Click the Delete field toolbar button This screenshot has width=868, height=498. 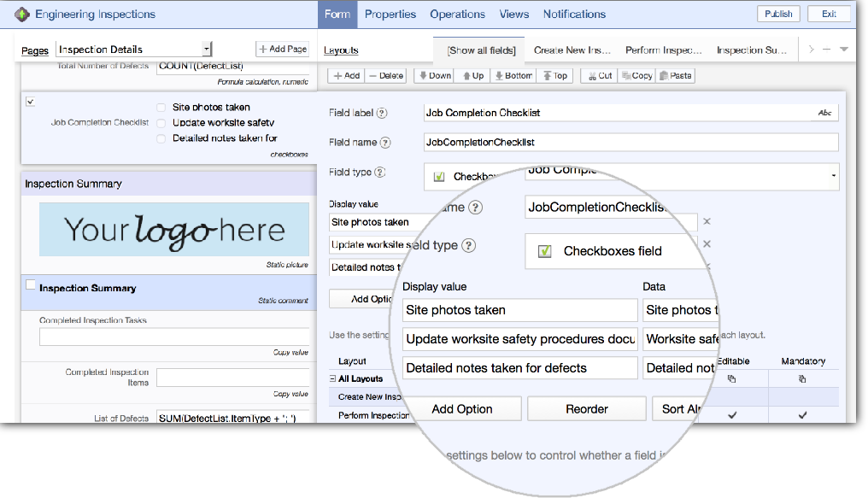pyautogui.click(x=386, y=76)
